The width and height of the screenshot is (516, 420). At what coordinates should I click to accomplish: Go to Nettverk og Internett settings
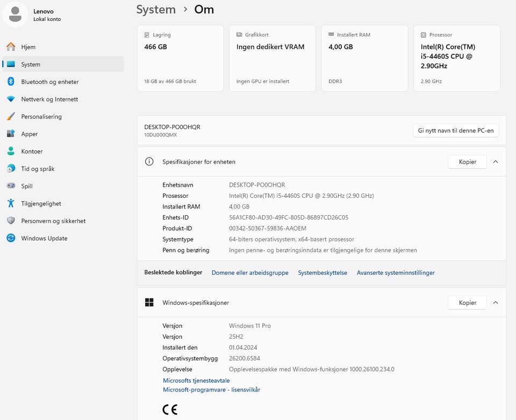pyautogui.click(x=63, y=99)
